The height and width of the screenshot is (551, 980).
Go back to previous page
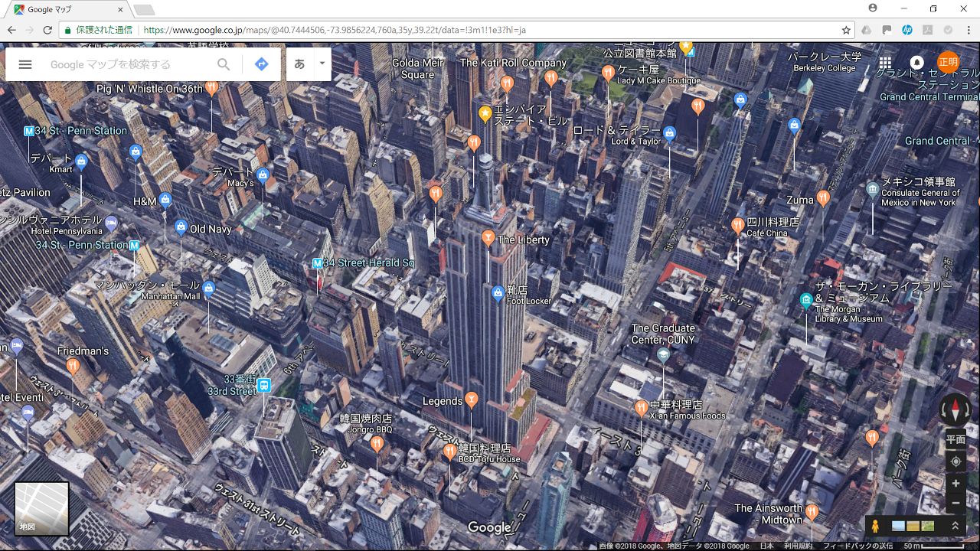click(11, 30)
